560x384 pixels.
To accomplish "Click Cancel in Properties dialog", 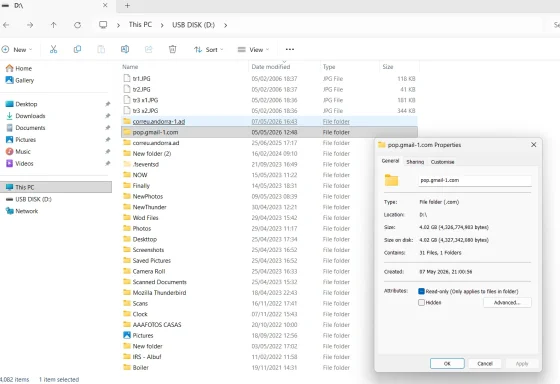I will click(x=485, y=363).
